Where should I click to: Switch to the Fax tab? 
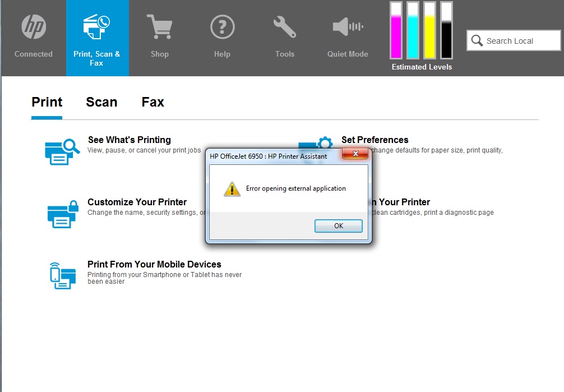tap(152, 102)
